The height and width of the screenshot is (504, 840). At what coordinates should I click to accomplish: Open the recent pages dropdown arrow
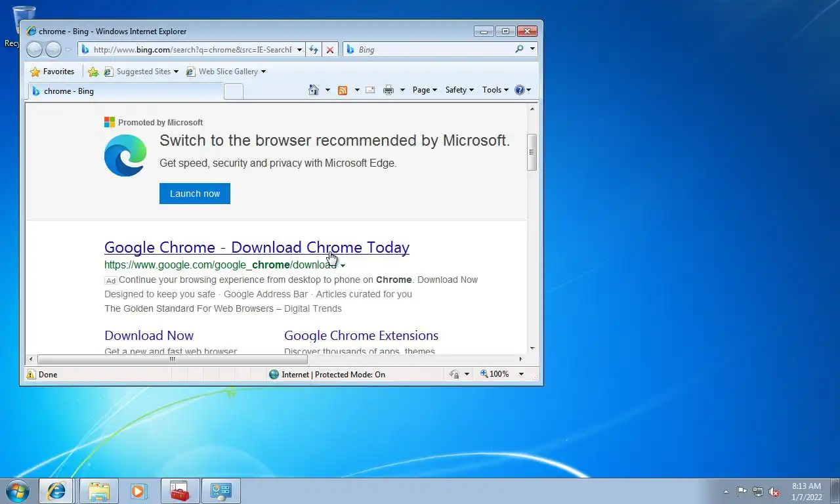point(68,50)
